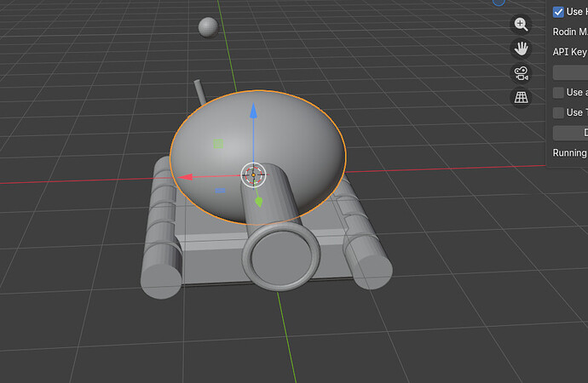Click the green Y-axis gizmo handle
Image resolution: width=588 pixels, height=383 pixels.
click(259, 202)
